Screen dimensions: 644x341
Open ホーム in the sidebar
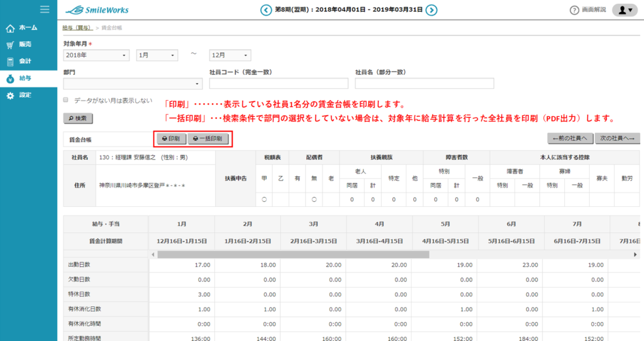pos(29,28)
